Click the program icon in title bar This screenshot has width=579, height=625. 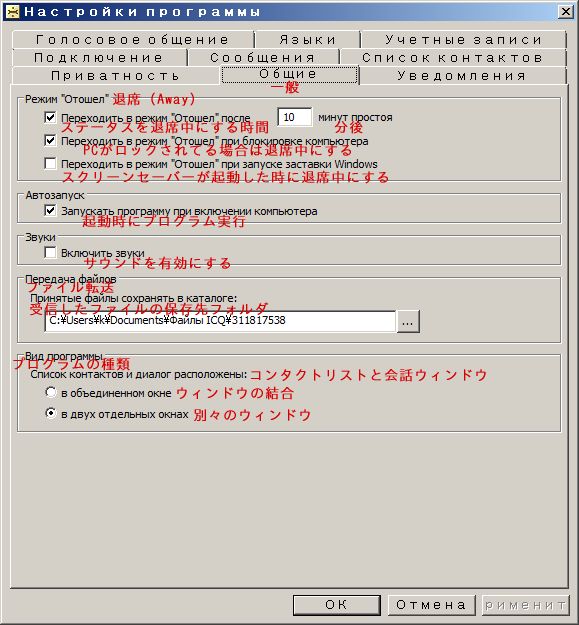13,12
